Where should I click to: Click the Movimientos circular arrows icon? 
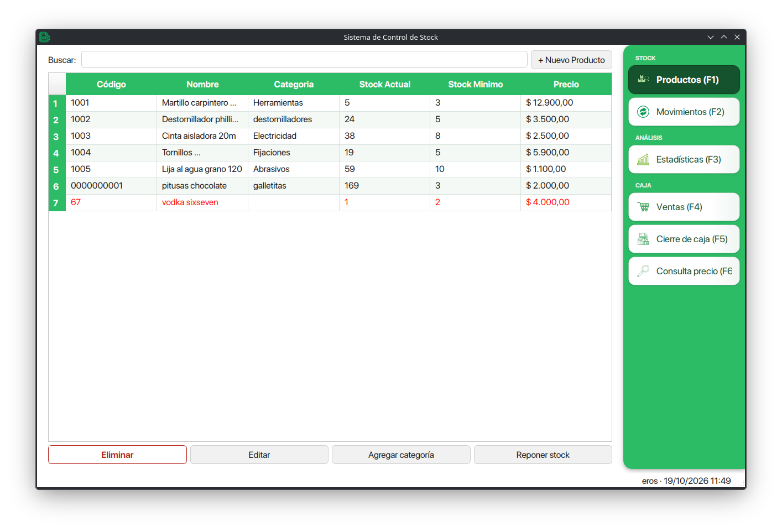(x=643, y=112)
